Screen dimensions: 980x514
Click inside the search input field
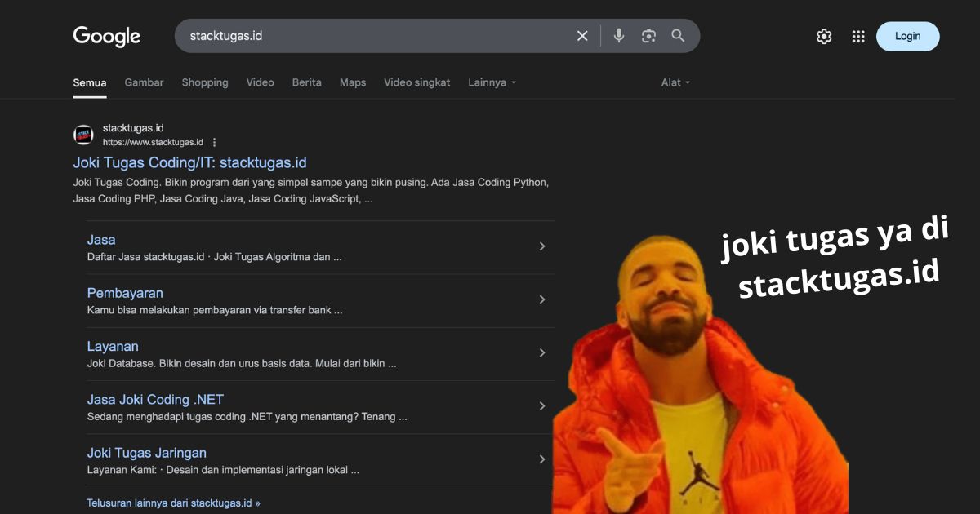[367, 36]
